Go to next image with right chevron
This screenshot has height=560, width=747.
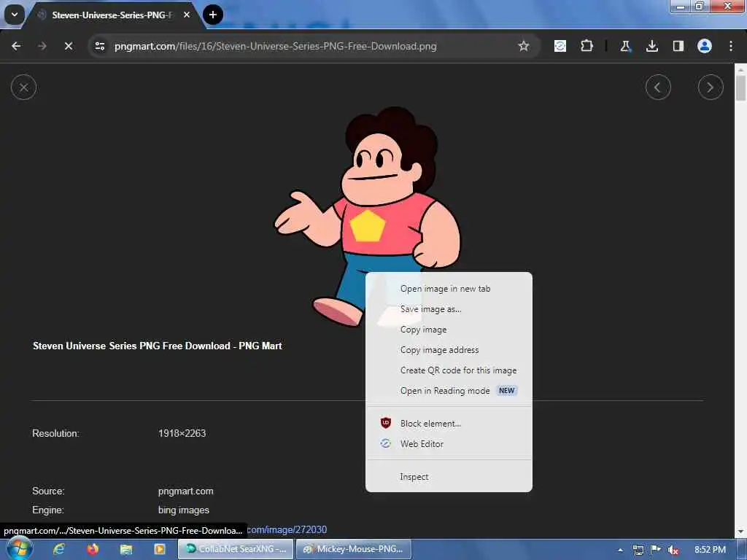tap(711, 87)
